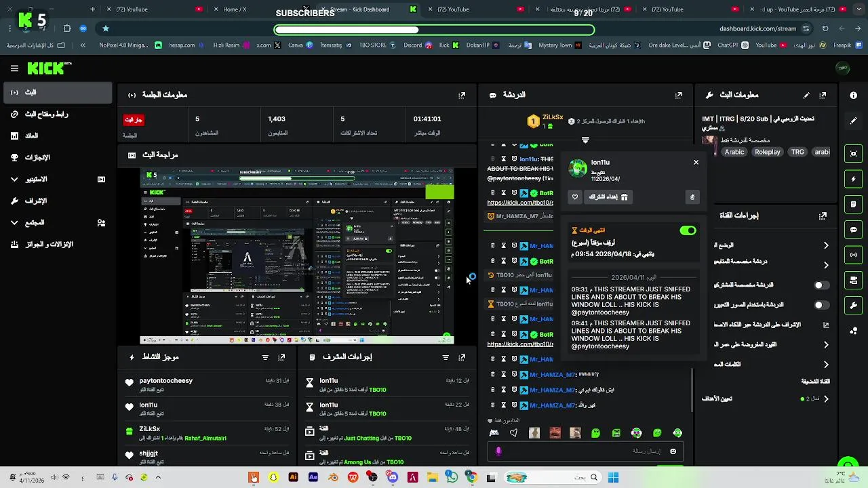The image size is (868, 488).
Task: Click Windows Start button in taskbar
Action: [613, 478]
